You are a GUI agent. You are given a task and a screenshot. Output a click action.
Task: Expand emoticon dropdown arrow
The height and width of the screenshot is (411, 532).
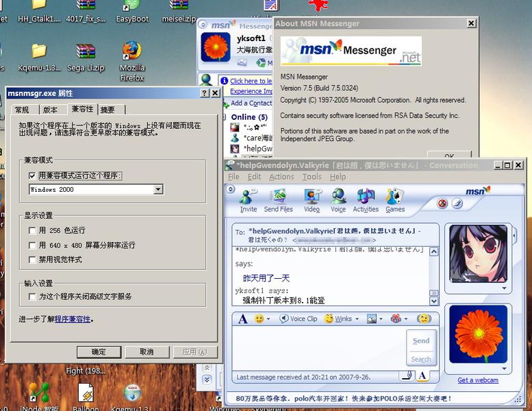pos(268,319)
